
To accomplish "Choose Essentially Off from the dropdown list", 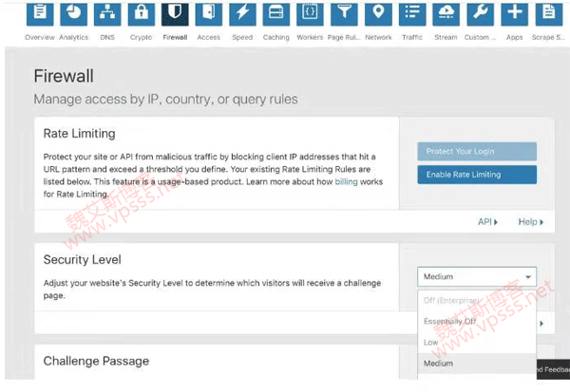I will pyautogui.click(x=450, y=321).
